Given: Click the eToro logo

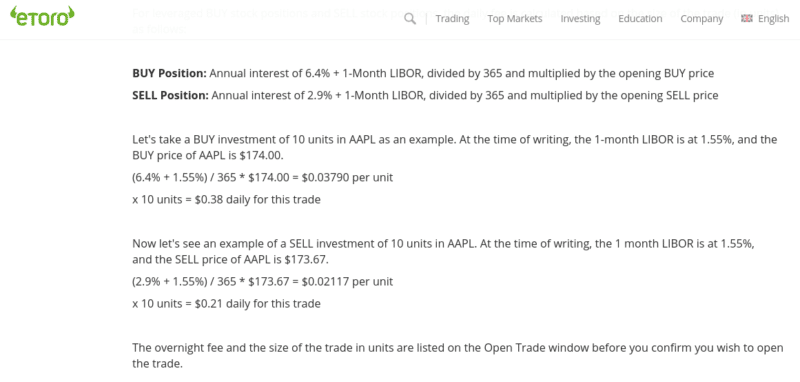Looking at the screenshot, I should tap(42, 16).
